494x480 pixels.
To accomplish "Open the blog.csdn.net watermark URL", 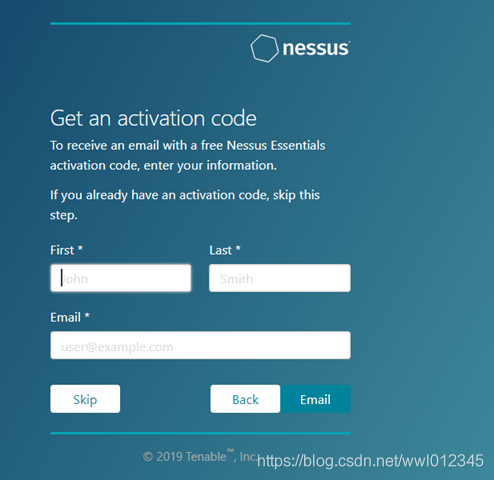I will pyautogui.click(x=370, y=461).
